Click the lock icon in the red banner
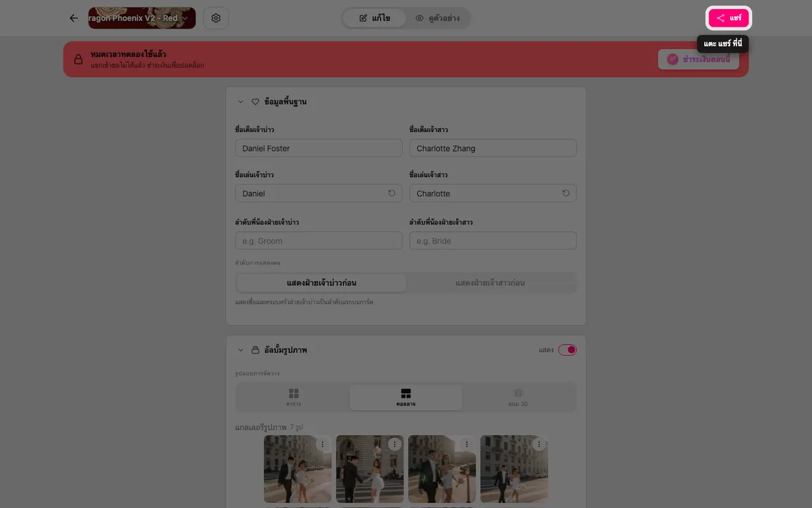 coord(78,59)
